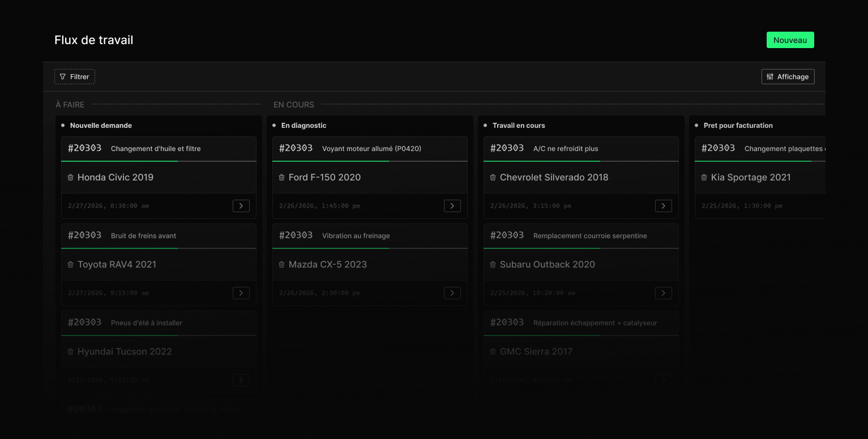Select the 'Nouvelle demande' column header

point(101,126)
